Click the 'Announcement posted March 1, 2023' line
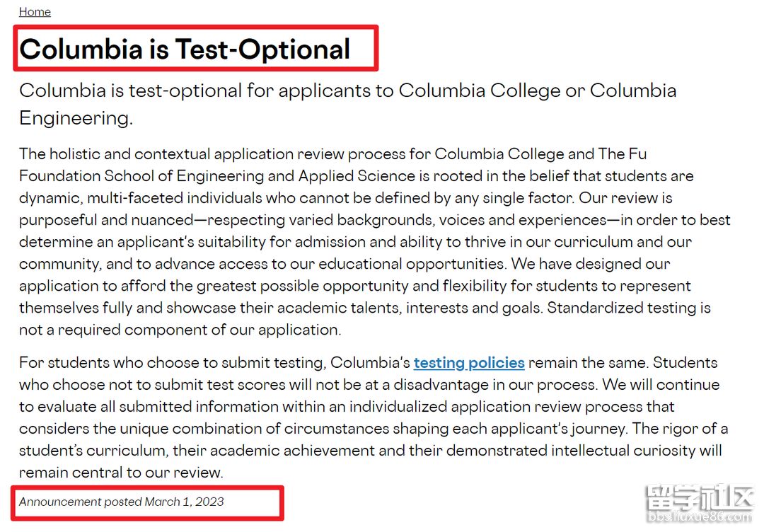Screen dimensions: 764x532 tap(122, 502)
